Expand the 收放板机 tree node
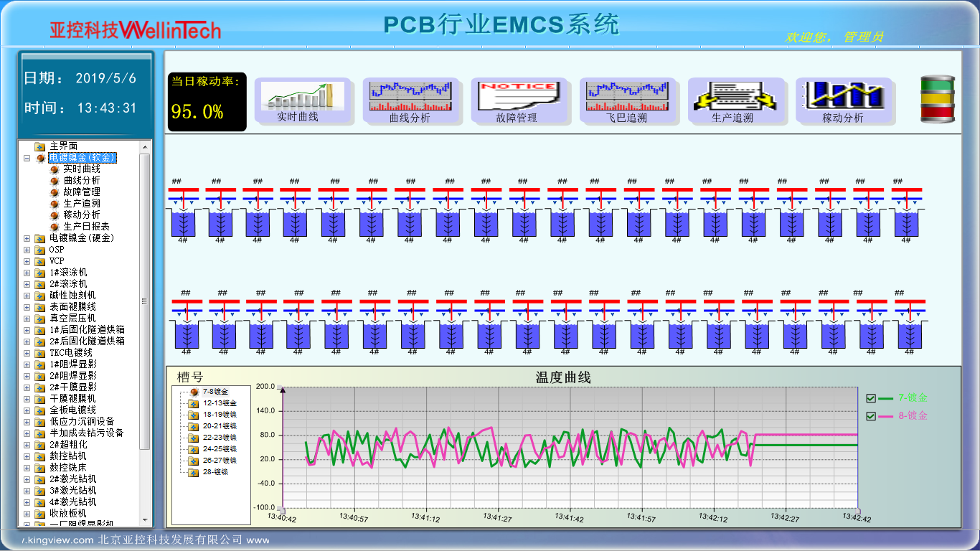Image resolution: width=980 pixels, height=551 pixels. click(x=27, y=514)
